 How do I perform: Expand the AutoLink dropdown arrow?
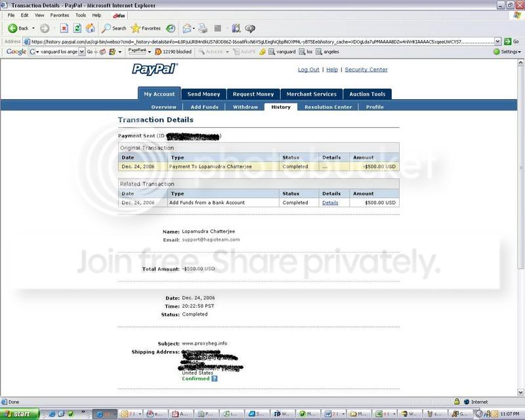[x=227, y=52]
